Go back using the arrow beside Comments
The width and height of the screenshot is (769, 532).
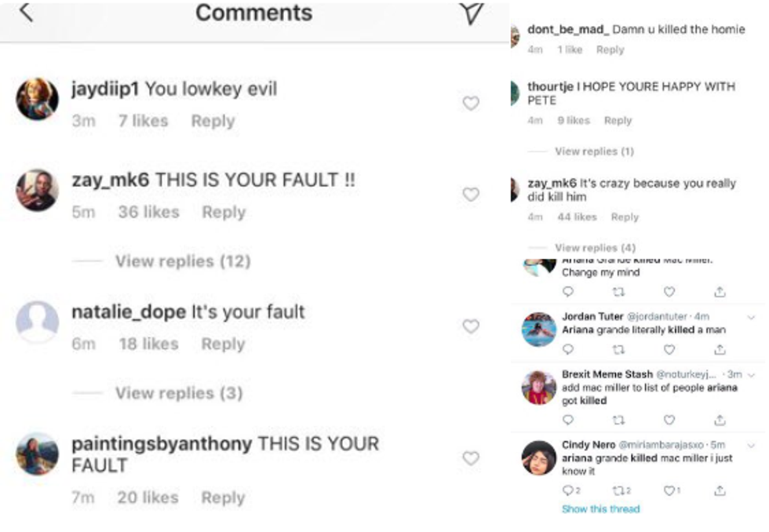[26, 12]
